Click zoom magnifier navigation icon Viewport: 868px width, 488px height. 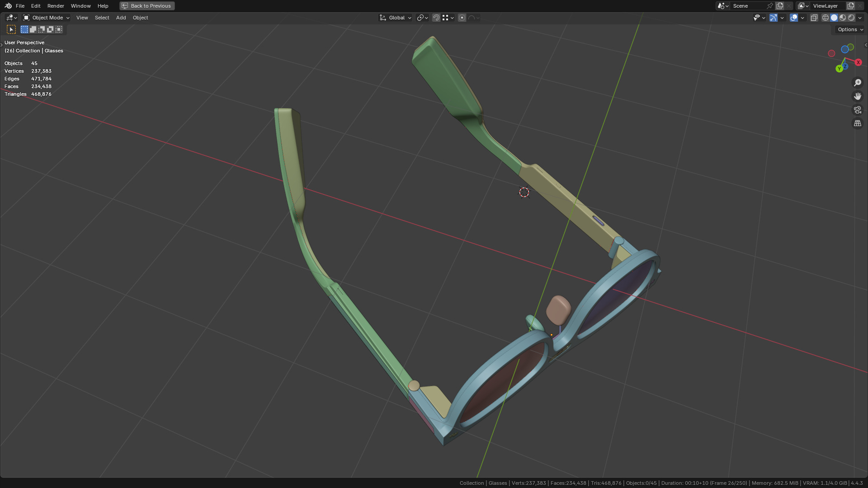(x=857, y=83)
